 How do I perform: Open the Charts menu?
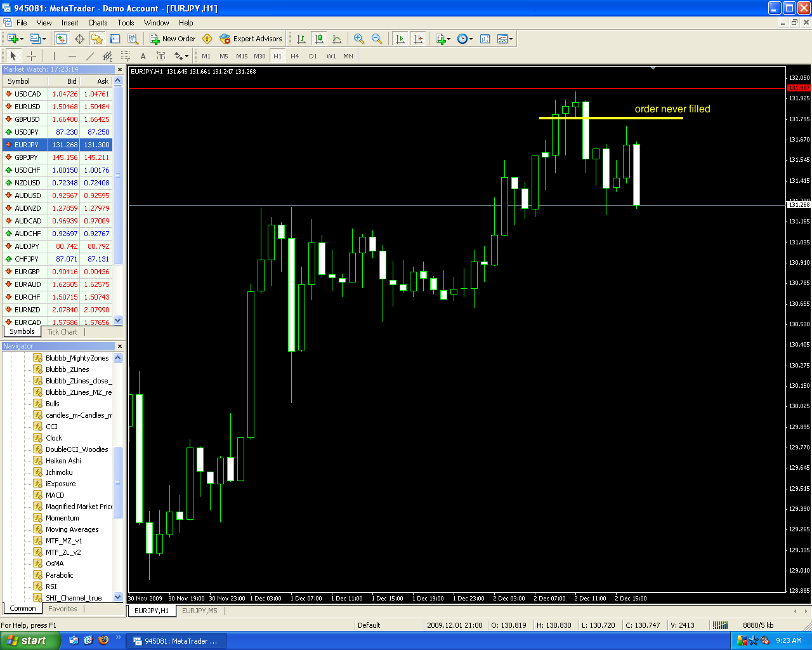(98, 22)
